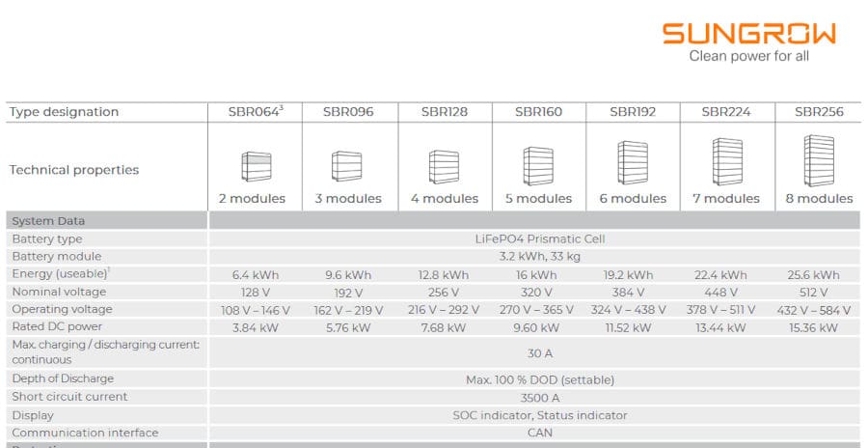Screen dimensions: 868x448
Task: Select the SBR128 column header
Action: (x=445, y=111)
